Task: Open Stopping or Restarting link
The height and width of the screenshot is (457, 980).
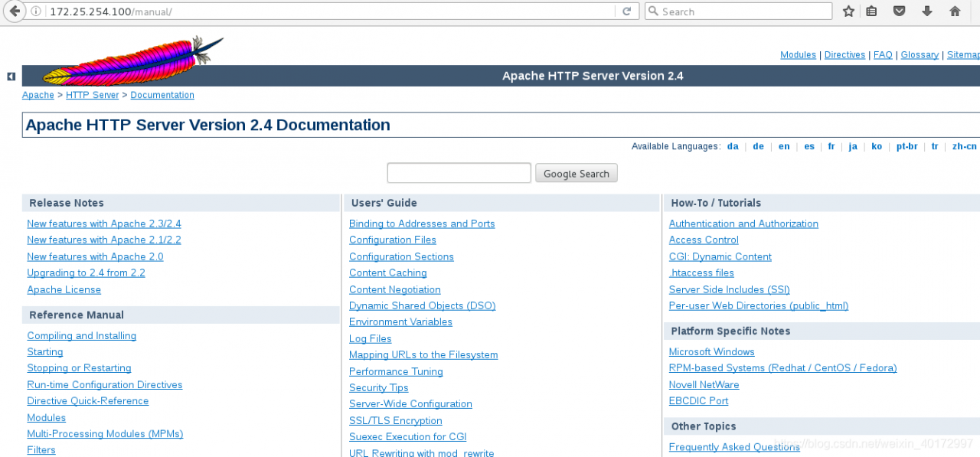Action: click(x=79, y=368)
